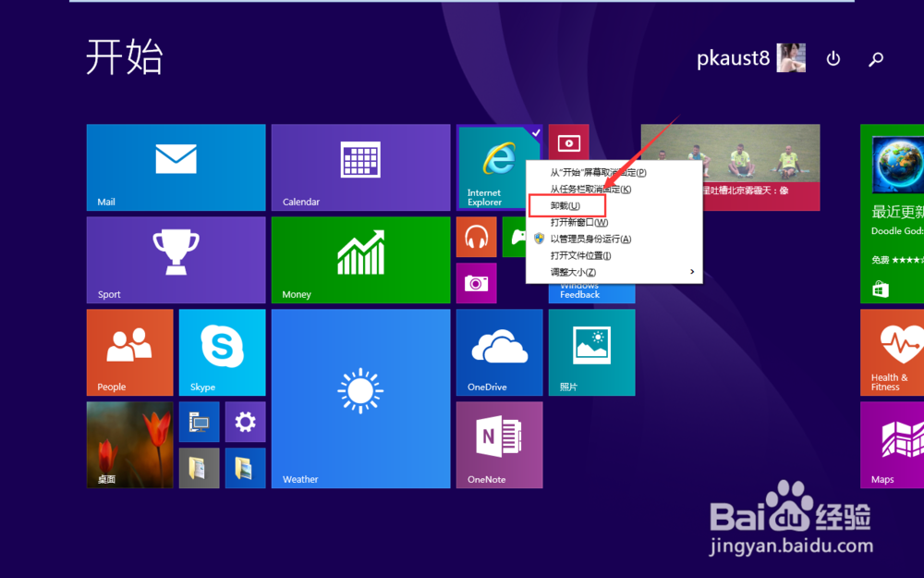Choose 打开文件位置(I) menu item
This screenshot has width=924, height=578.
(614, 255)
